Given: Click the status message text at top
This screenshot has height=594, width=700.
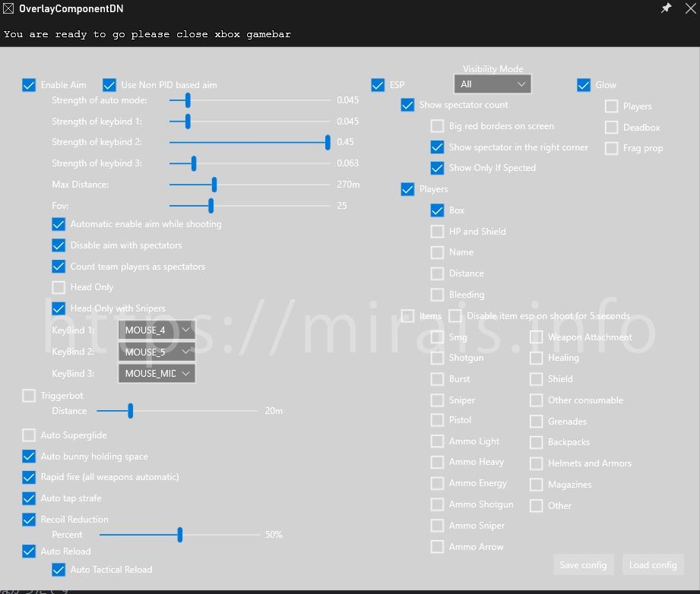Looking at the screenshot, I should 147,34.
